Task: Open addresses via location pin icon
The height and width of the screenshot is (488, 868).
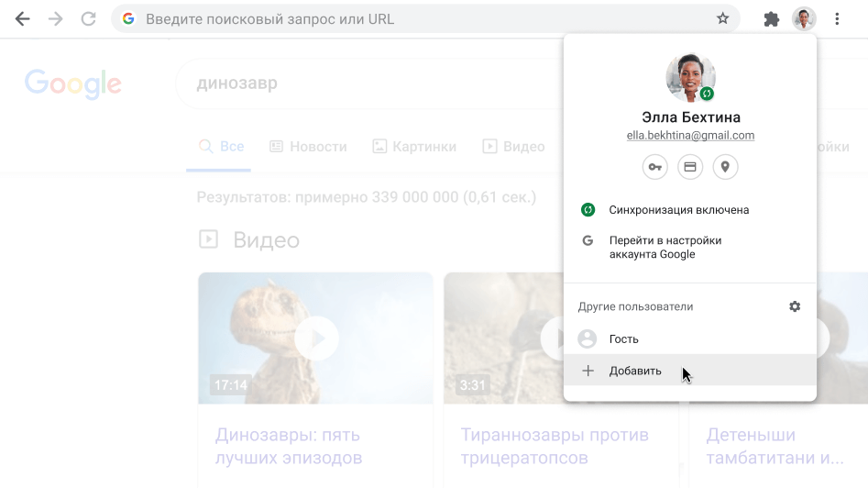Action: click(x=725, y=167)
